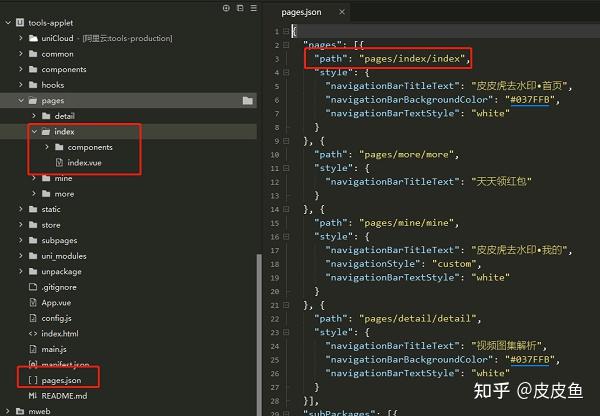Image resolution: width=600 pixels, height=416 pixels.
Task: Expand the top-level components folder chevron
Action: (21, 69)
